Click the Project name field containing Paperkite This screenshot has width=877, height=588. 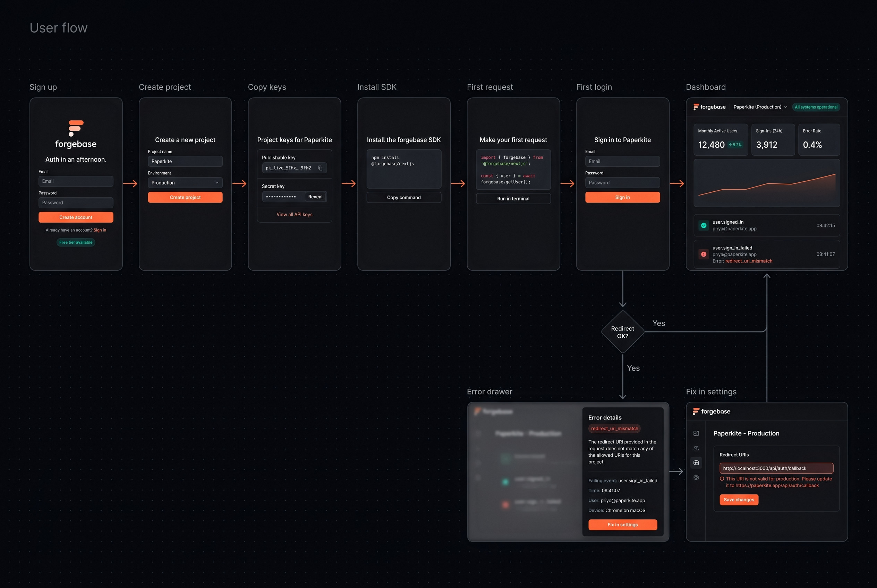coord(185,161)
